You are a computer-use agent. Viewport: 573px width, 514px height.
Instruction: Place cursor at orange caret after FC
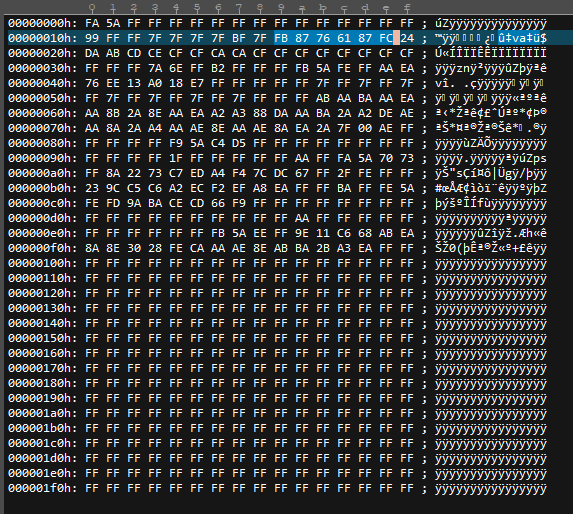(396, 38)
